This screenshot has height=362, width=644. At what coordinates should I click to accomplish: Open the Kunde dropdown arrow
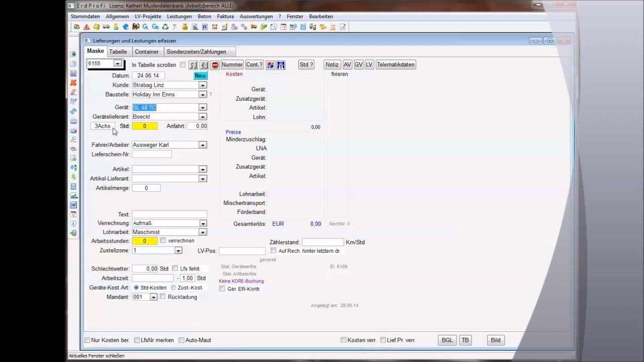(x=202, y=85)
